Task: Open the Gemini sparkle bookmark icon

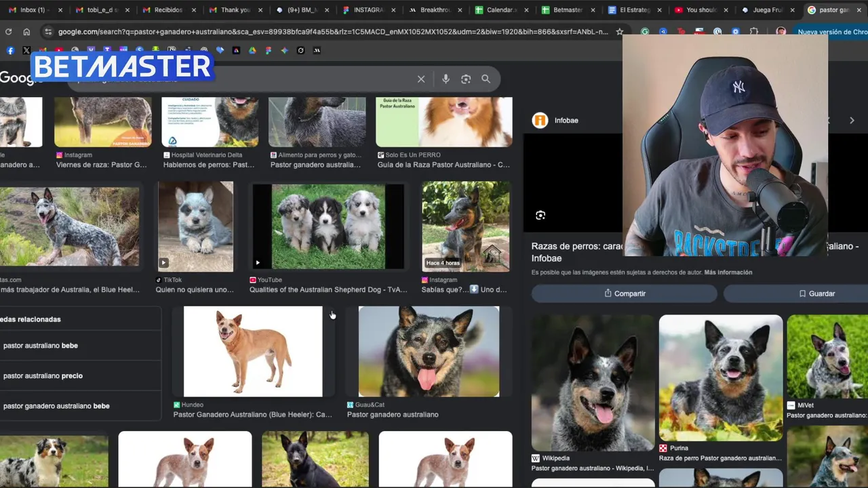Action: pos(284,50)
